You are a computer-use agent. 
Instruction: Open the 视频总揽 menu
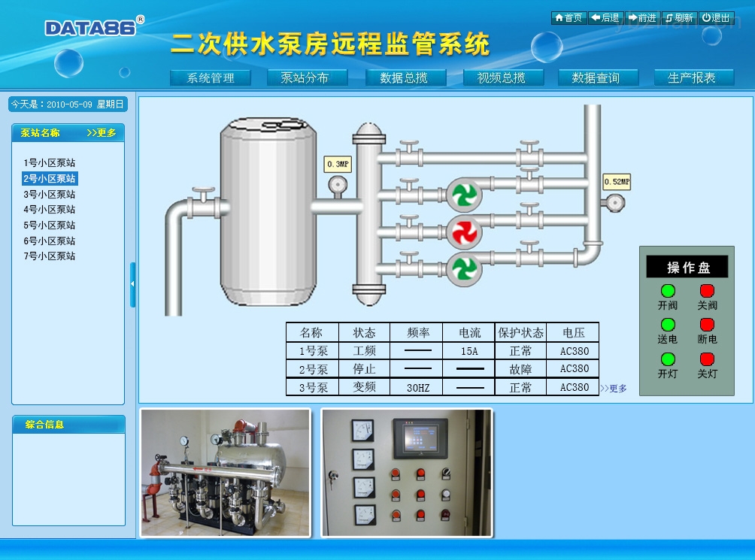(503, 78)
